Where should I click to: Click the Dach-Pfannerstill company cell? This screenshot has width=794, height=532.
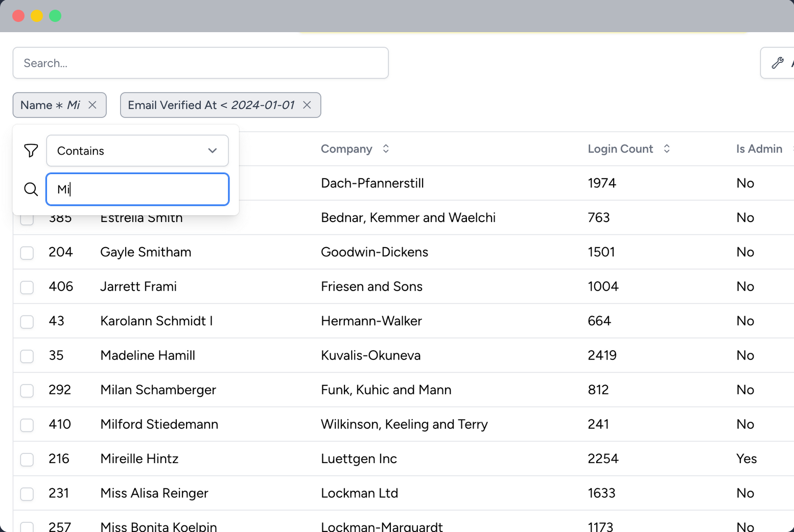click(x=372, y=183)
